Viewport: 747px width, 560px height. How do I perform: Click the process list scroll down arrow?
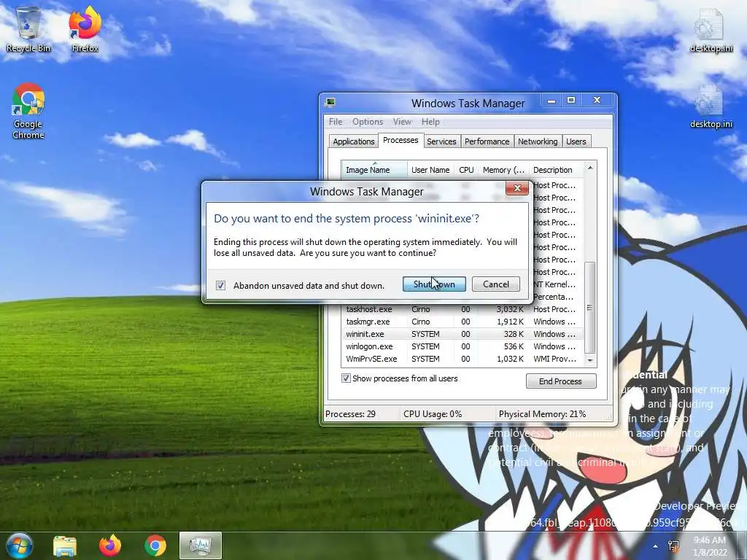click(x=590, y=360)
